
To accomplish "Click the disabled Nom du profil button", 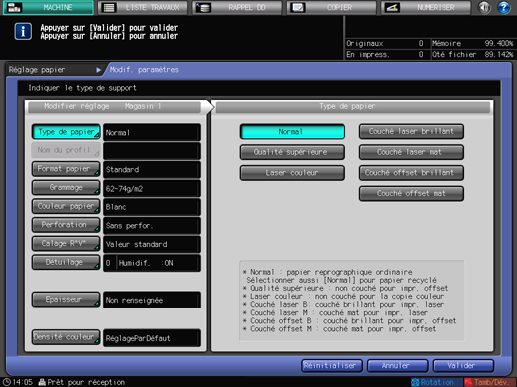I will (x=66, y=150).
